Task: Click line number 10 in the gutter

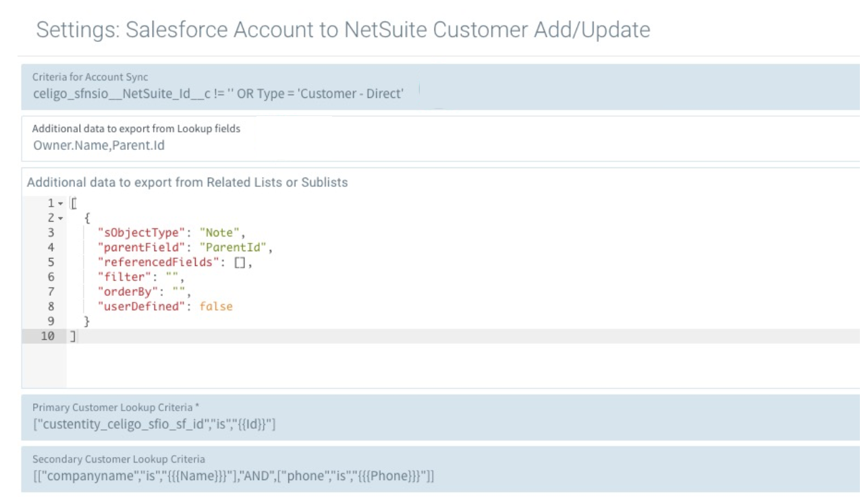Action: pos(48,336)
